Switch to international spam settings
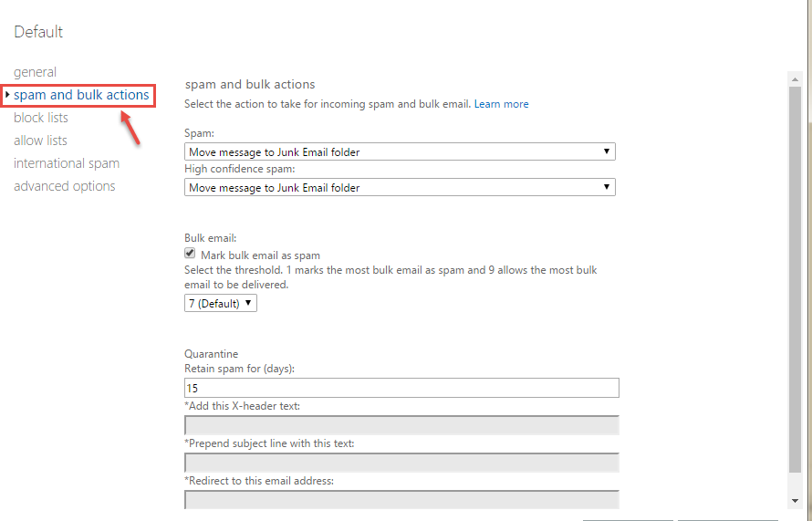Screen dimensions: 812x521 click(67, 163)
